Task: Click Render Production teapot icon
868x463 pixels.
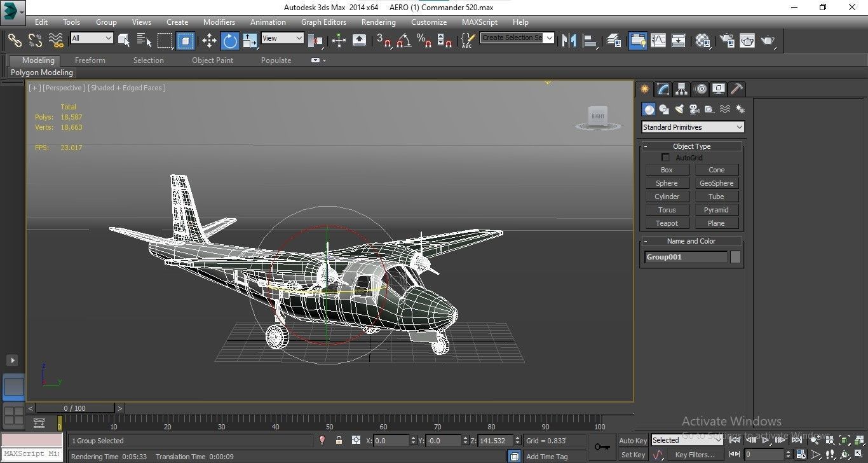Action: (x=768, y=40)
